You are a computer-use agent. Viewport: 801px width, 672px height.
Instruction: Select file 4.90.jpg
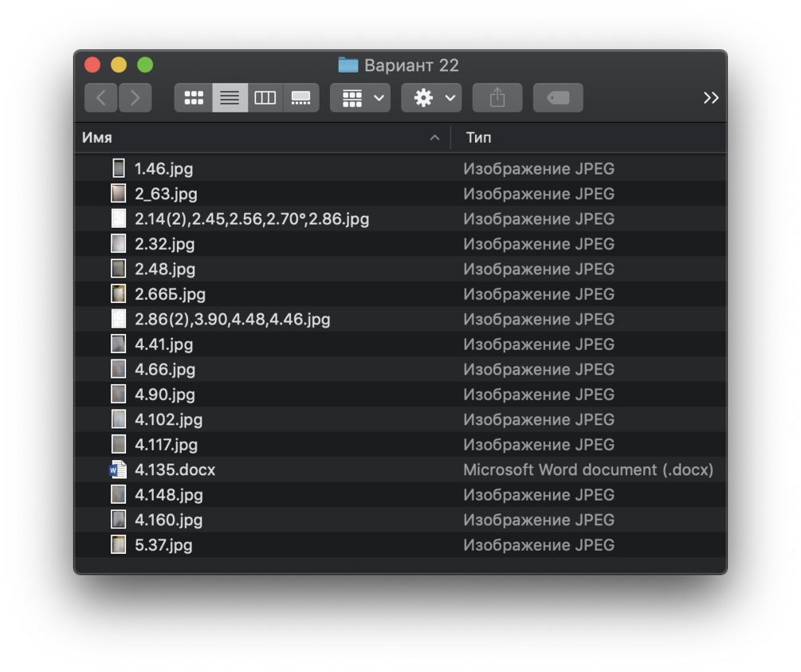click(x=400, y=394)
